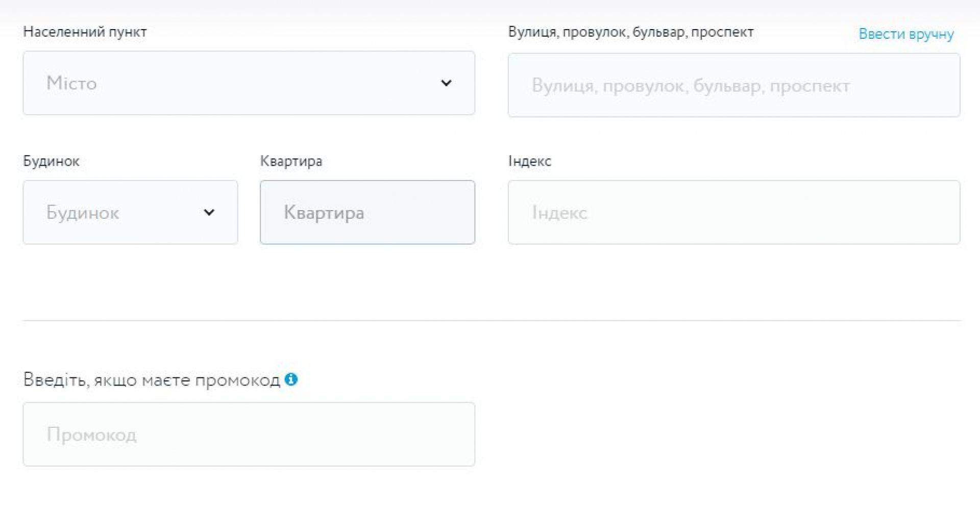Click the 'Місто' placeholder text
The width and height of the screenshot is (980, 514).
(71, 83)
